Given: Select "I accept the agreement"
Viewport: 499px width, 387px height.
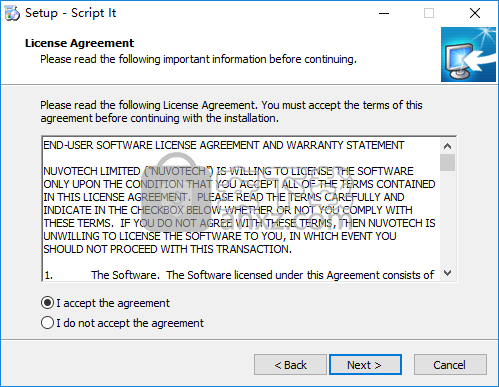Looking at the screenshot, I should 105,303.
